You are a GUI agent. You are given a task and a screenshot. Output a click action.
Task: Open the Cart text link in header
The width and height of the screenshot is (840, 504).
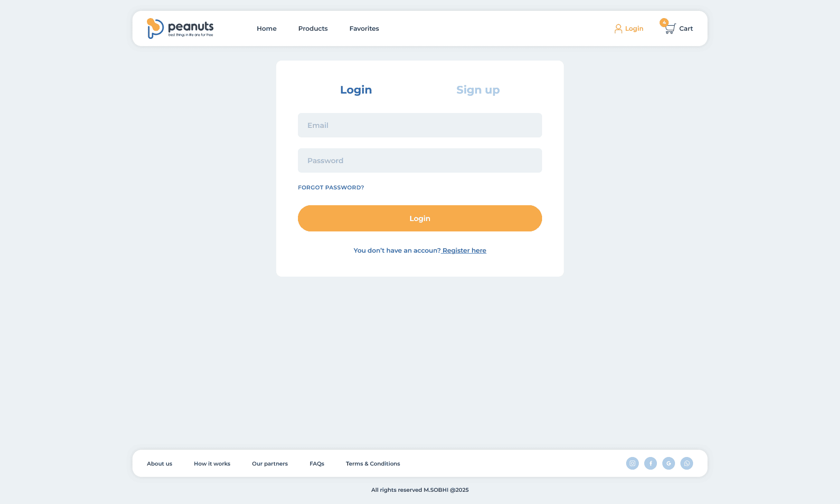point(686,28)
